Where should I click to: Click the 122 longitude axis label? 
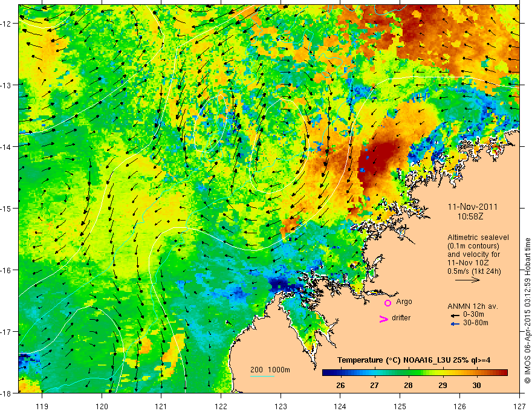pyautogui.click(x=221, y=407)
